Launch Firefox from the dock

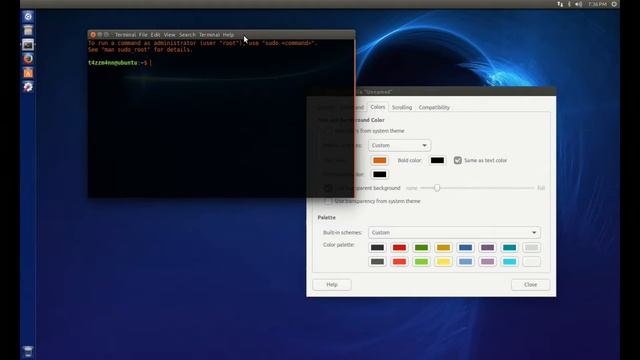coord(28,59)
